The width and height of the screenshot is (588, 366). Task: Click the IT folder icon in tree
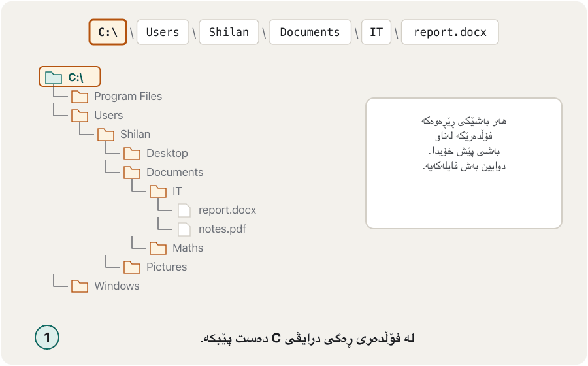[158, 191]
